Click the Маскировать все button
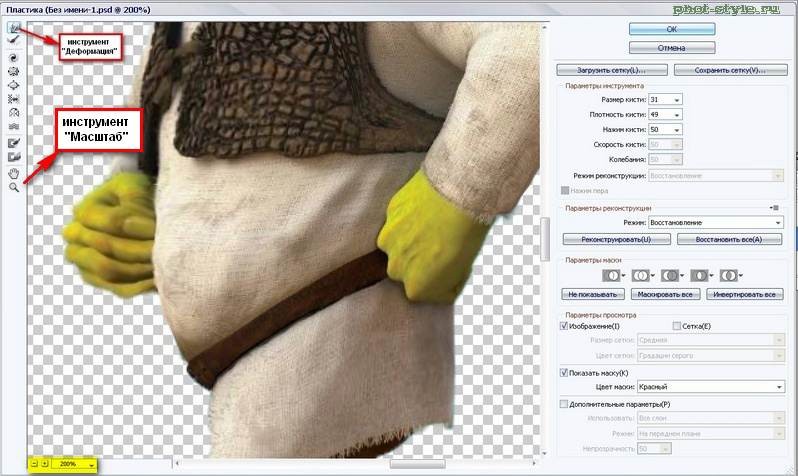Screen dimensions: 798x476 [665, 294]
